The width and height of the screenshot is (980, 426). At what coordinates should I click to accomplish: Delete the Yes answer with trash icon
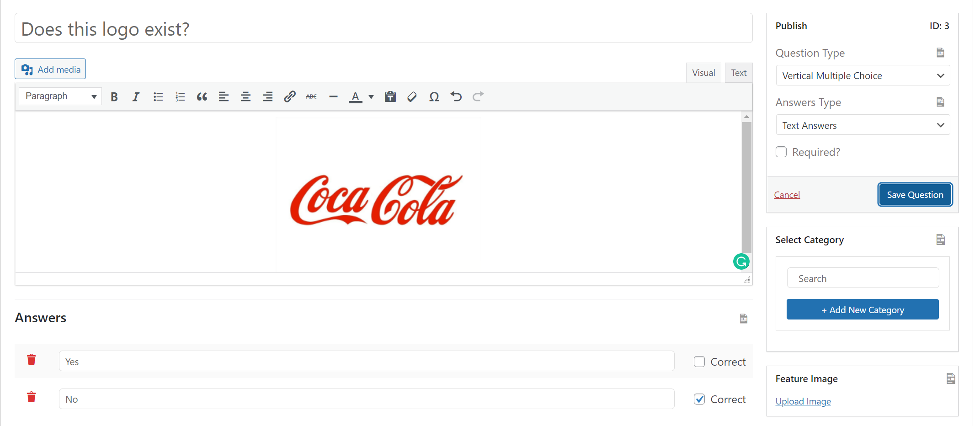point(32,360)
